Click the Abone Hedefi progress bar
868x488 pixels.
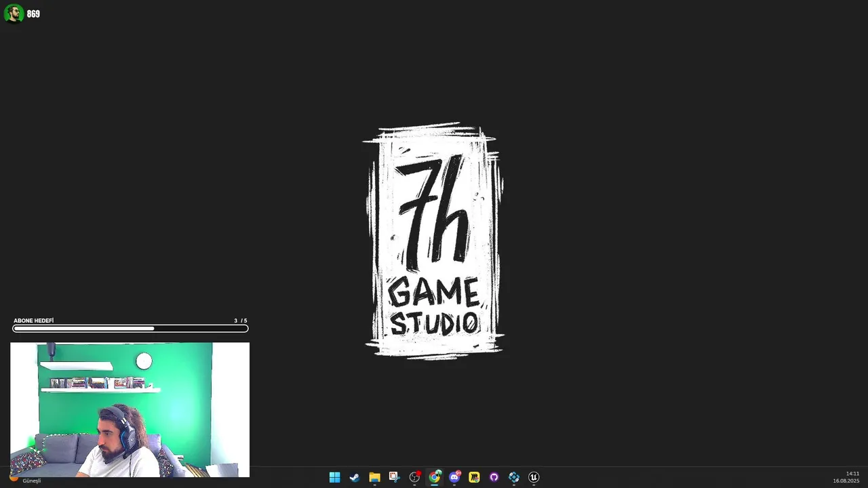pyautogui.click(x=130, y=329)
